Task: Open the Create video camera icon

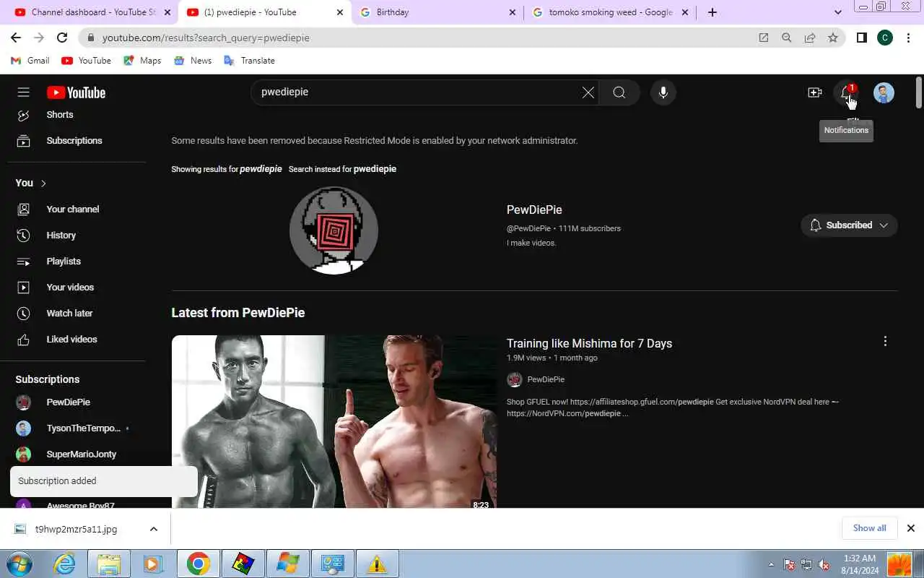Action: [815, 92]
